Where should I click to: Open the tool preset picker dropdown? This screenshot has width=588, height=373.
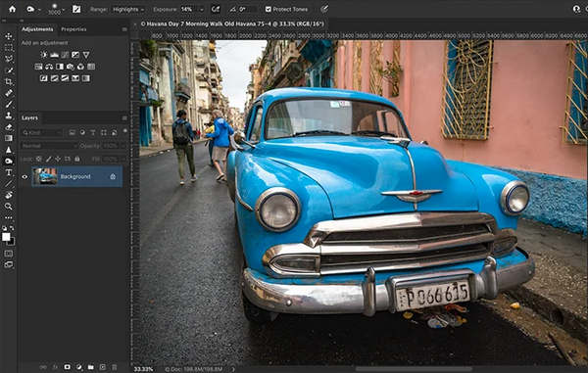pos(39,10)
